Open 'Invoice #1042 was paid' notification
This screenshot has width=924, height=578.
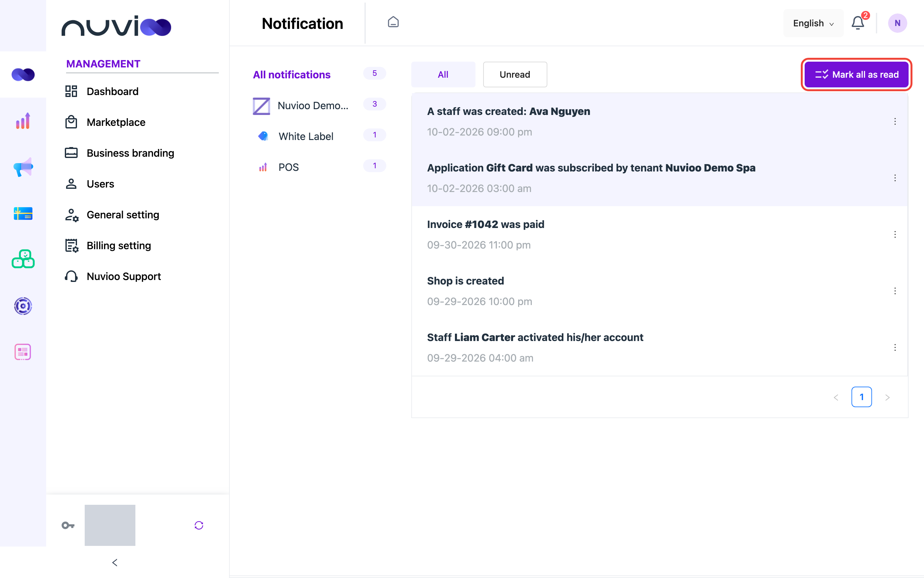659,235
